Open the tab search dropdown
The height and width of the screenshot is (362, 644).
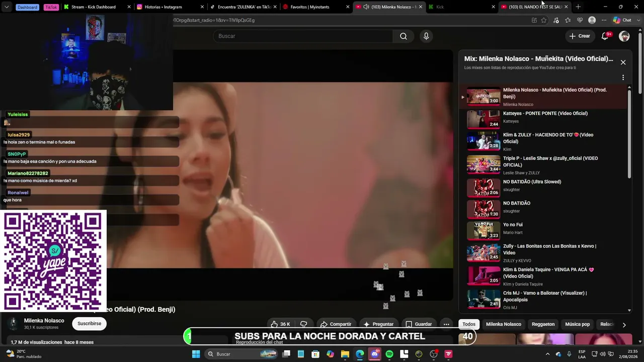(x=7, y=7)
